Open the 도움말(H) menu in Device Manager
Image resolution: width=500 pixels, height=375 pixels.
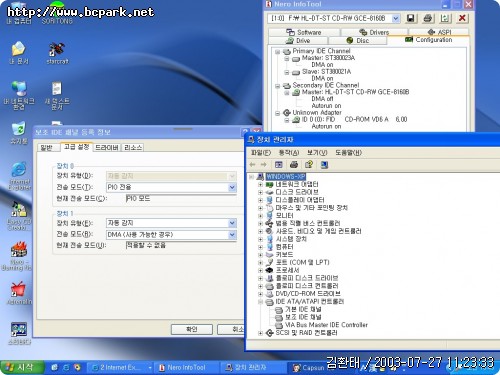point(348,153)
